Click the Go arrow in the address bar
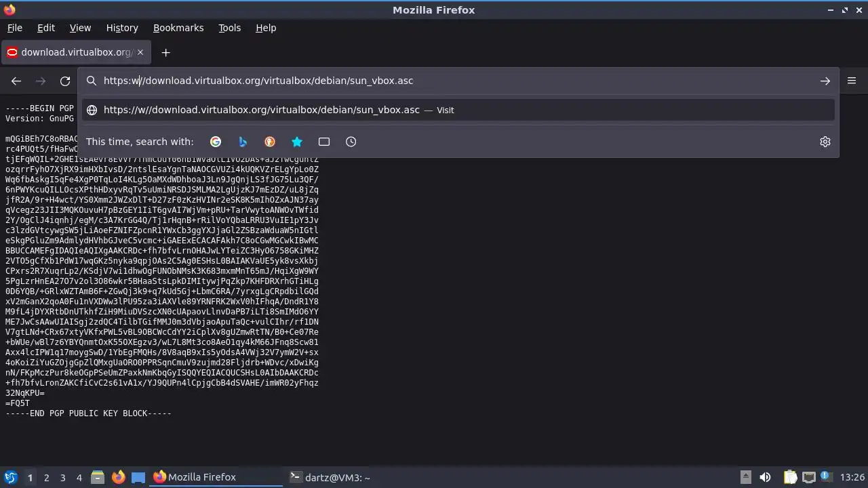 (x=825, y=81)
